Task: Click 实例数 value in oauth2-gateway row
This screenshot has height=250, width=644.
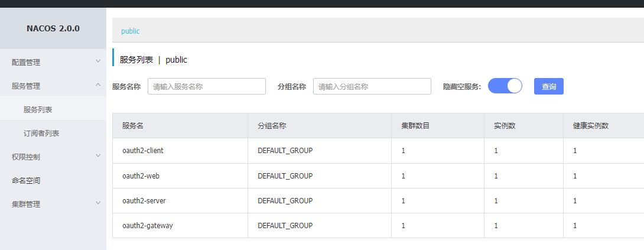Action: (496, 226)
